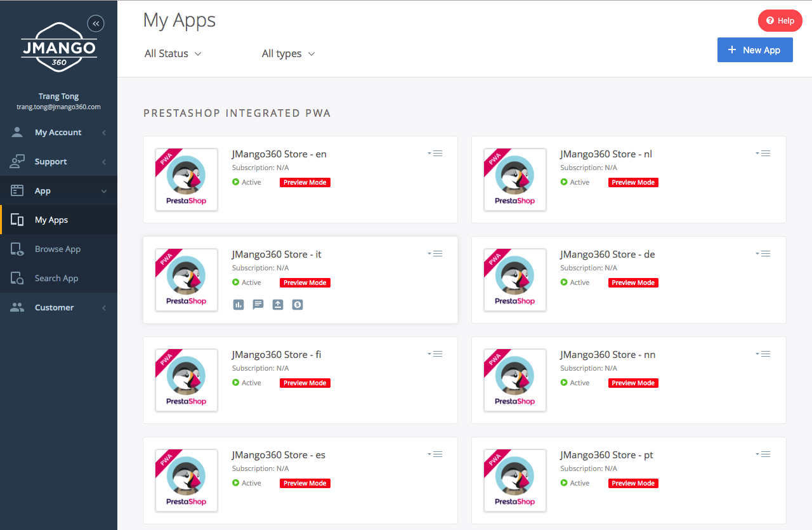Open the All Status filter dropdown
The image size is (812, 530).
[x=173, y=54]
